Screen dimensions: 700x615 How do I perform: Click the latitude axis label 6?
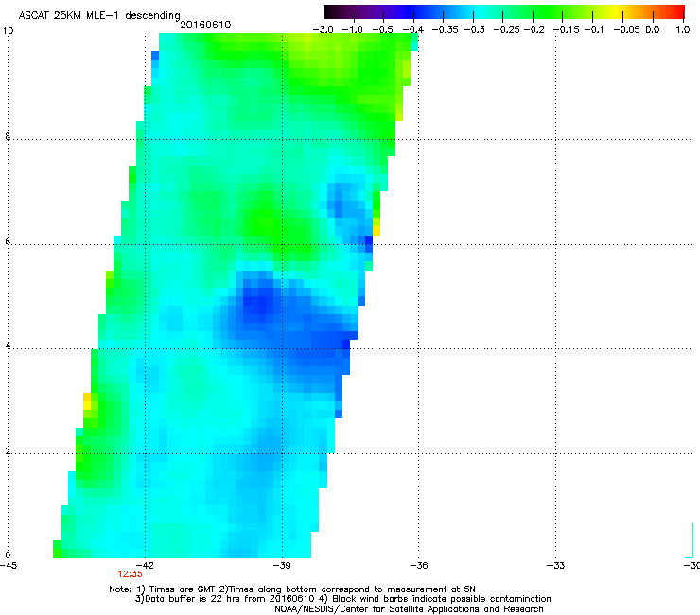(8, 241)
